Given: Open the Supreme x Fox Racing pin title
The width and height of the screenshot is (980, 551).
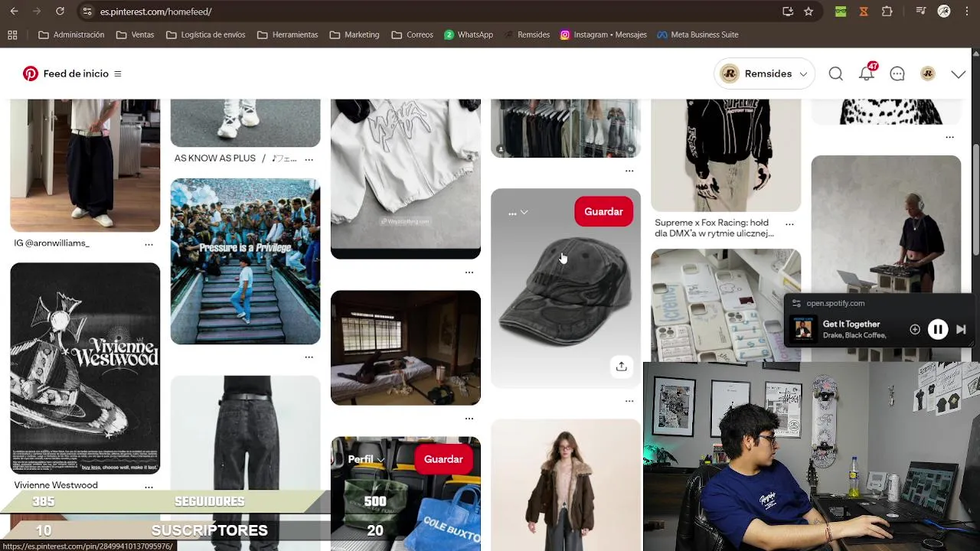Looking at the screenshot, I should tap(714, 228).
